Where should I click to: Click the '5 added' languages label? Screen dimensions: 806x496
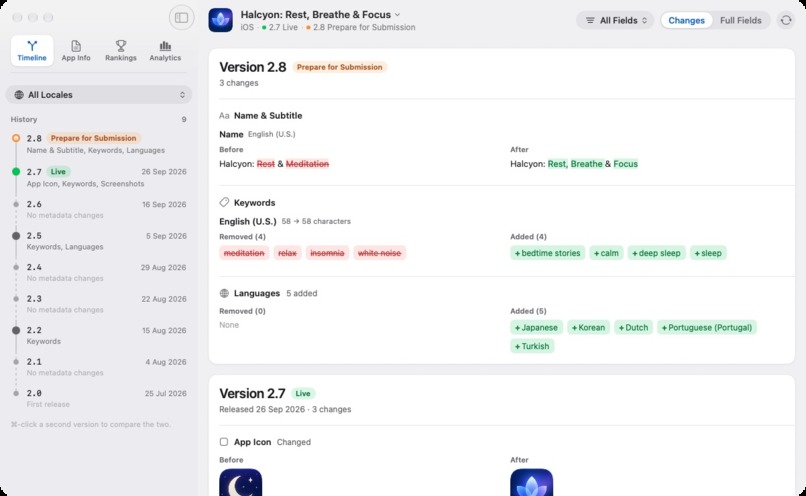coord(302,293)
